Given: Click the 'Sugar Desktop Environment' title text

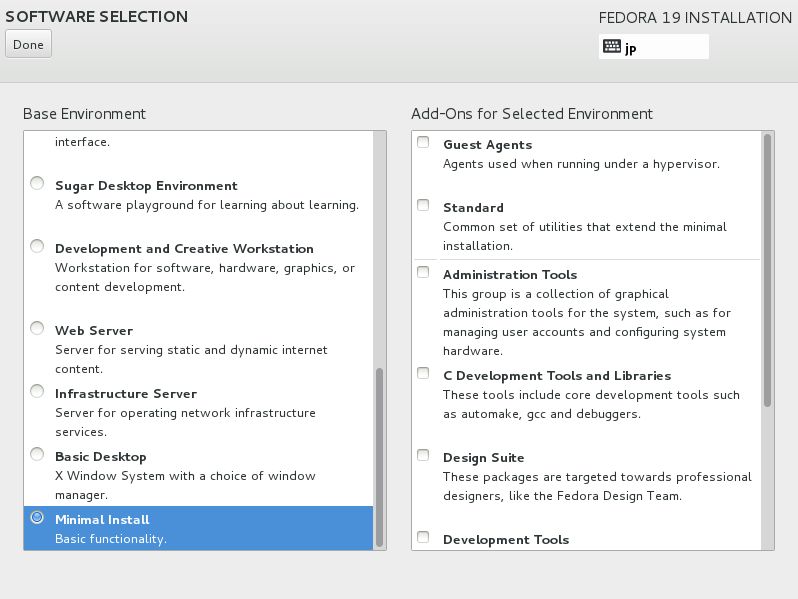Looking at the screenshot, I should click(146, 186).
